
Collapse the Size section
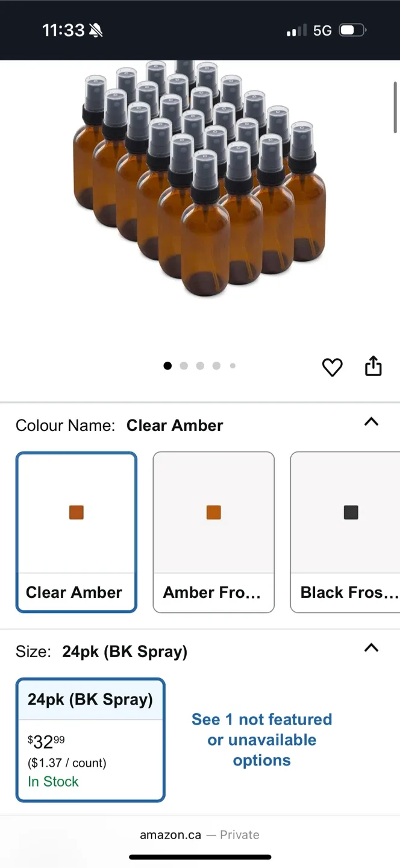(371, 647)
